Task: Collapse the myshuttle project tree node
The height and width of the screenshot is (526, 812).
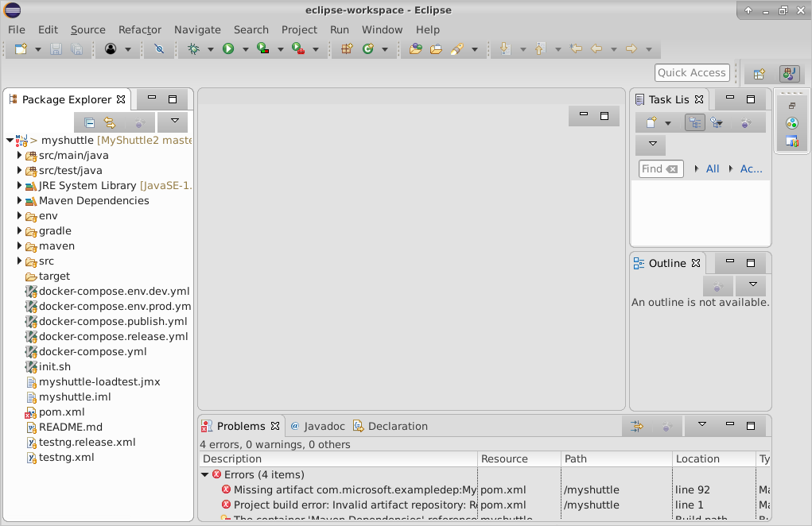Action: tap(10, 141)
